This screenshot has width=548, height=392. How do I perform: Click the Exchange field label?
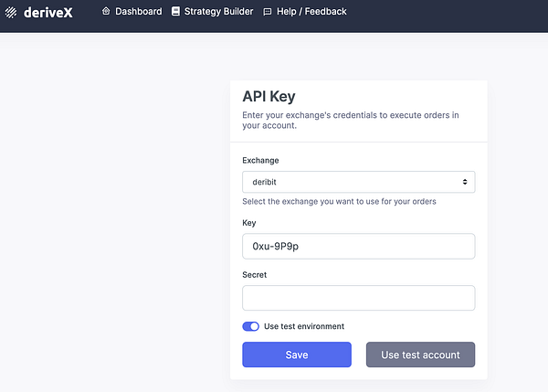pos(260,160)
